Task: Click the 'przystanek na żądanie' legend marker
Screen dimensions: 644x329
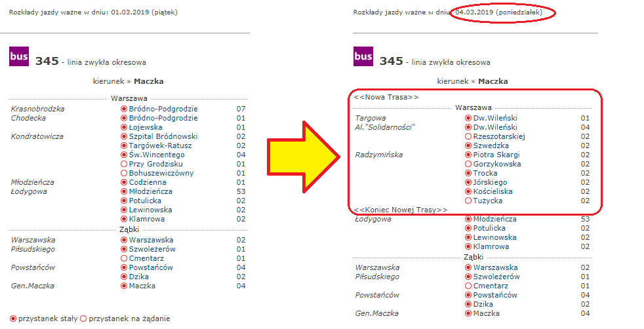Action: pyautogui.click(x=83, y=319)
